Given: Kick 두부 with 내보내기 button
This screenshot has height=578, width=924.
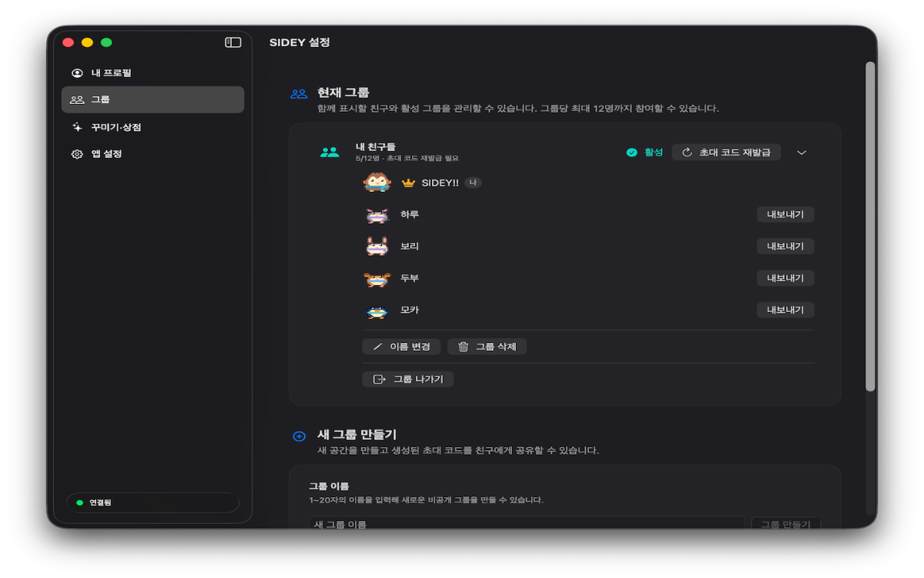Looking at the screenshot, I should (785, 278).
